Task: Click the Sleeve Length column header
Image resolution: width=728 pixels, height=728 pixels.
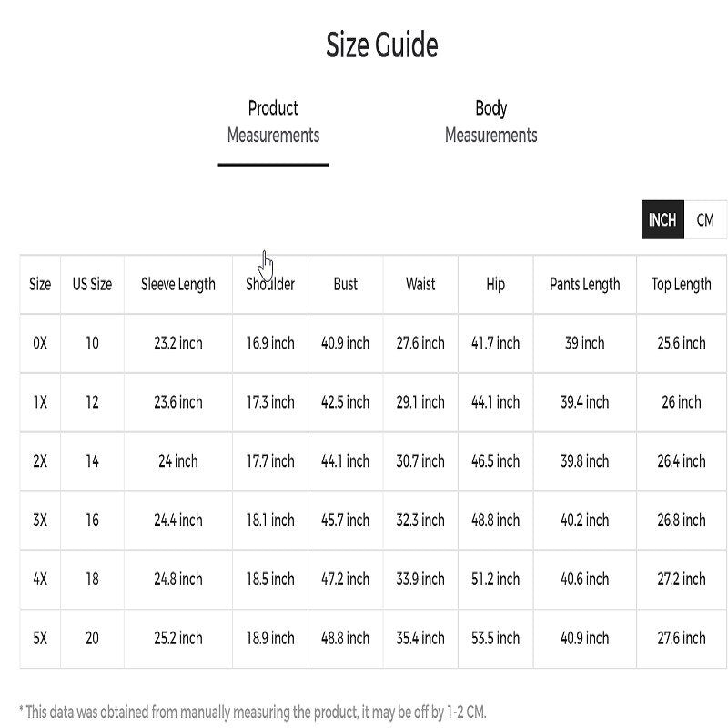Action: 178,284
